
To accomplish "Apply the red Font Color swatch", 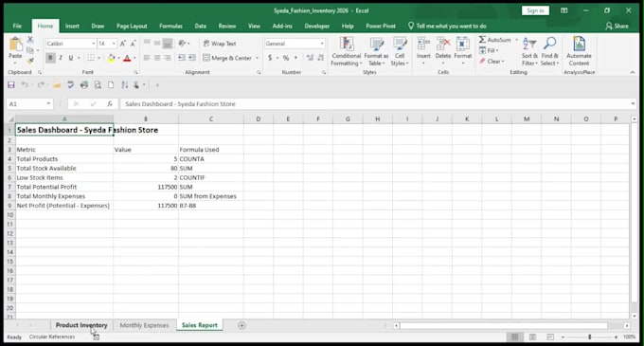I will (127, 58).
